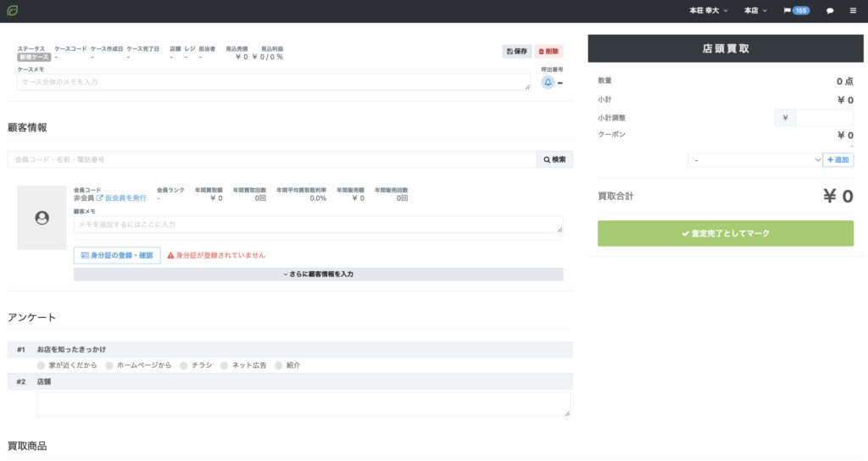Click the 保存 save button
The width and height of the screenshot is (868, 461).
(x=516, y=52)
